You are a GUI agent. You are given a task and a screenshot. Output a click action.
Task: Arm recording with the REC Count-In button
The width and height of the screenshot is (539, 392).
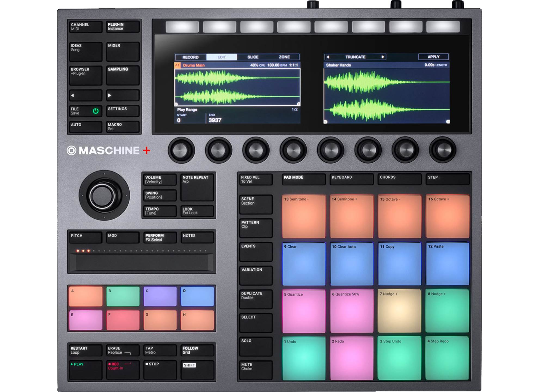(122, 370)
